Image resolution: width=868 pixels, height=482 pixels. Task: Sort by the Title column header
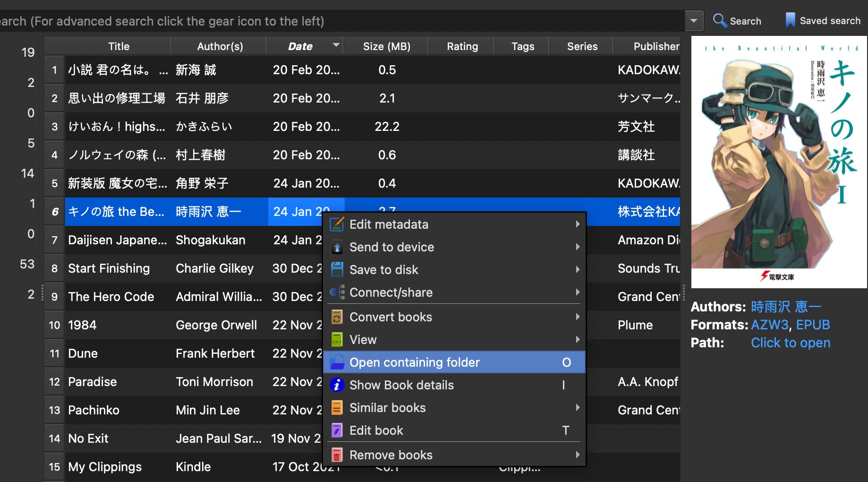tap(119, 46)
